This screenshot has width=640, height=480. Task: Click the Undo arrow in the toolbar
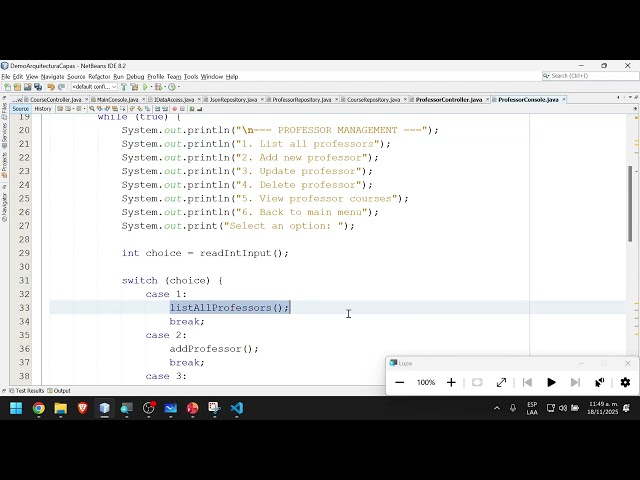50,87
